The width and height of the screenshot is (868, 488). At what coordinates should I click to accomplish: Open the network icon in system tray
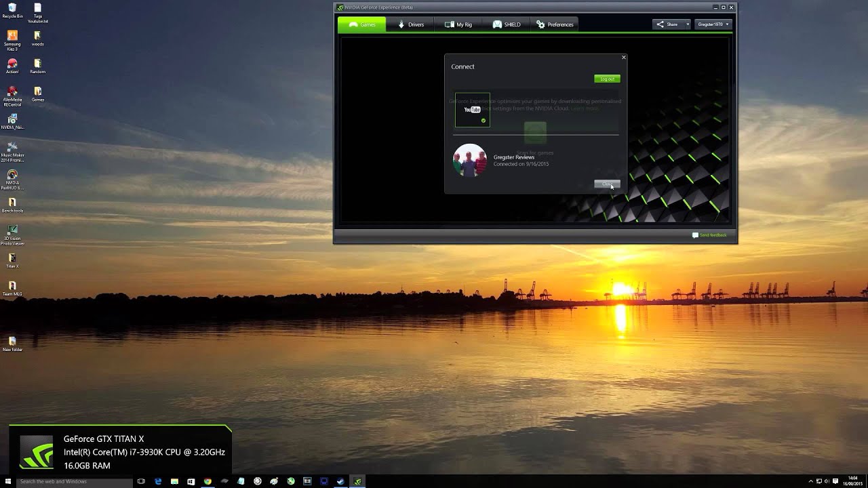click(818, 481)
